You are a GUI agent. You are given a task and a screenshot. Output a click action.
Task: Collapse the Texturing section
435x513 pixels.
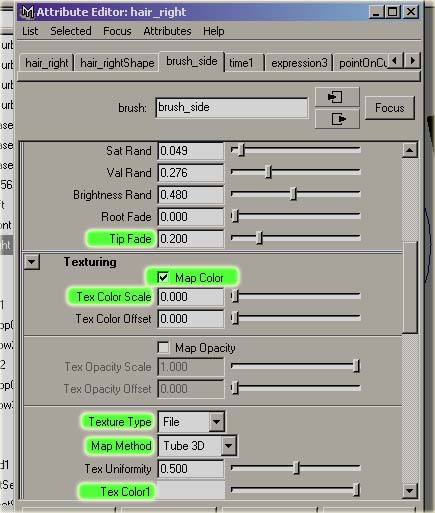32,262
